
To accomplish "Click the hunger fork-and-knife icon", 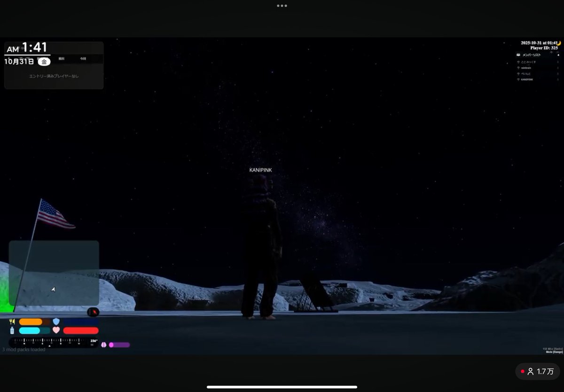I will point(13,322).
